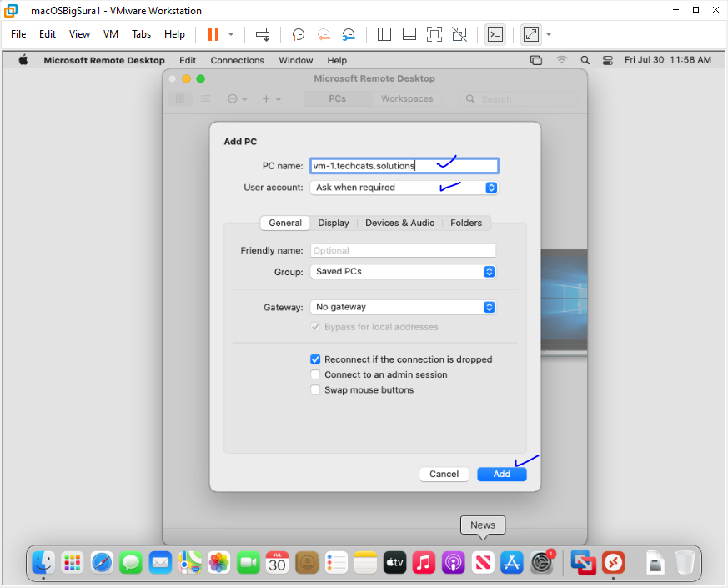Open Safari in the Dock

coord(102,563)
